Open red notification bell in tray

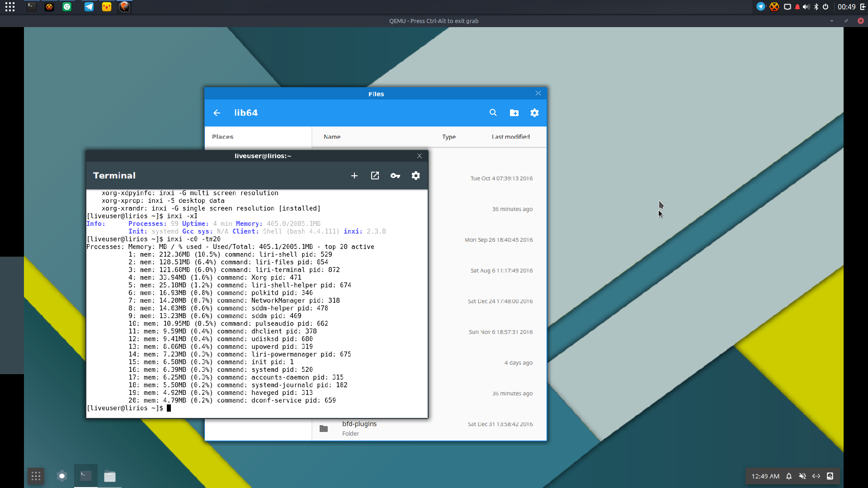pos(797,7)
